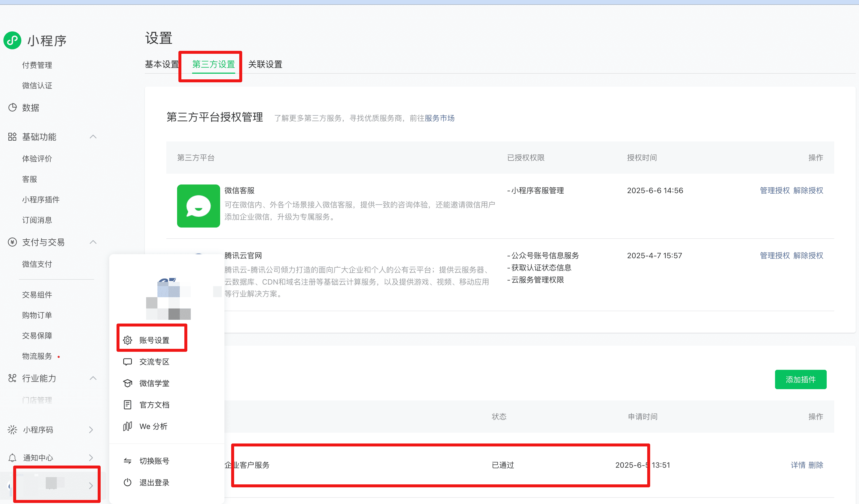
Task: Open 客服 in the sidebar
Action: pyautogui.click(x=30, y=179)
